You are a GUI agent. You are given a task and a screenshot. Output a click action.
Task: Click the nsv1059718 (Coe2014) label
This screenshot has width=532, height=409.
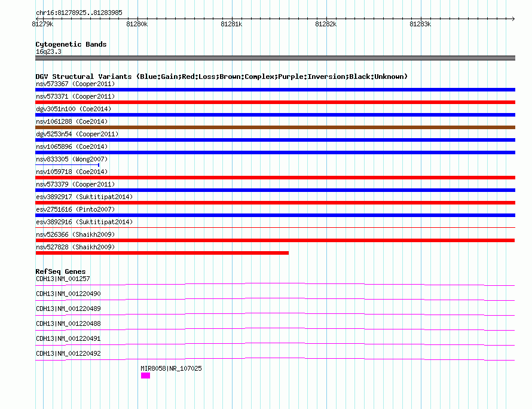click(72, 172)
